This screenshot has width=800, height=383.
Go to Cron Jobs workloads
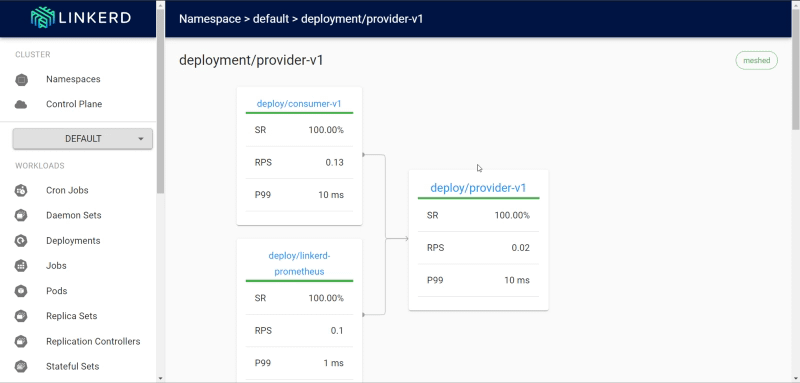[67, 190]
